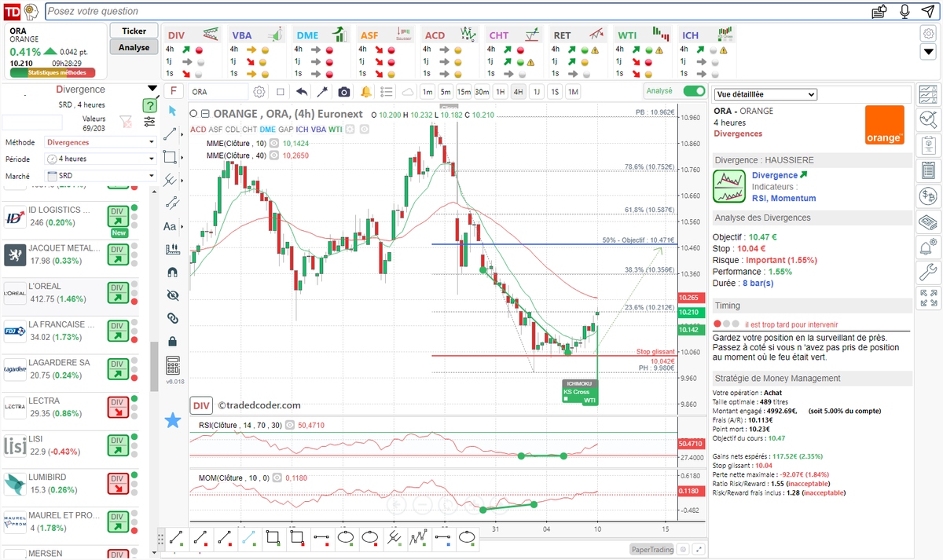Click the expand fullscreen arrows icon
The height and width of the screenshot is (560, 943).
[x=929, y=298]
